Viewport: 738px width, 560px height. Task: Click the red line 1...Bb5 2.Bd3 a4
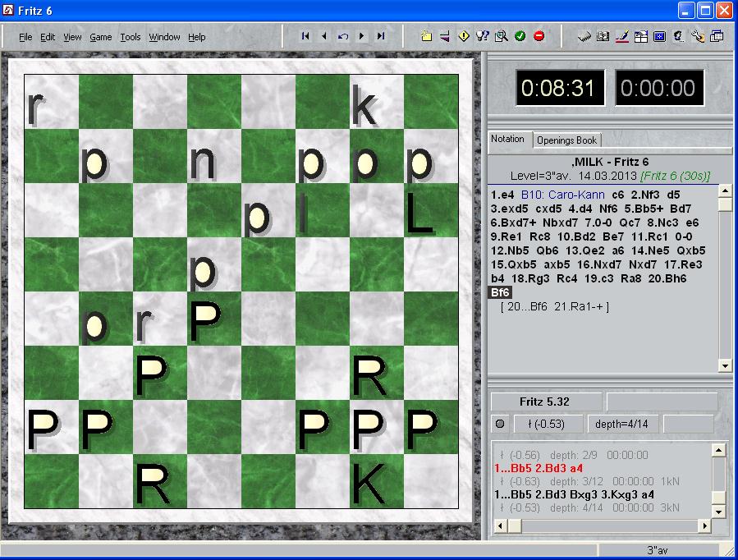point(539,468)
